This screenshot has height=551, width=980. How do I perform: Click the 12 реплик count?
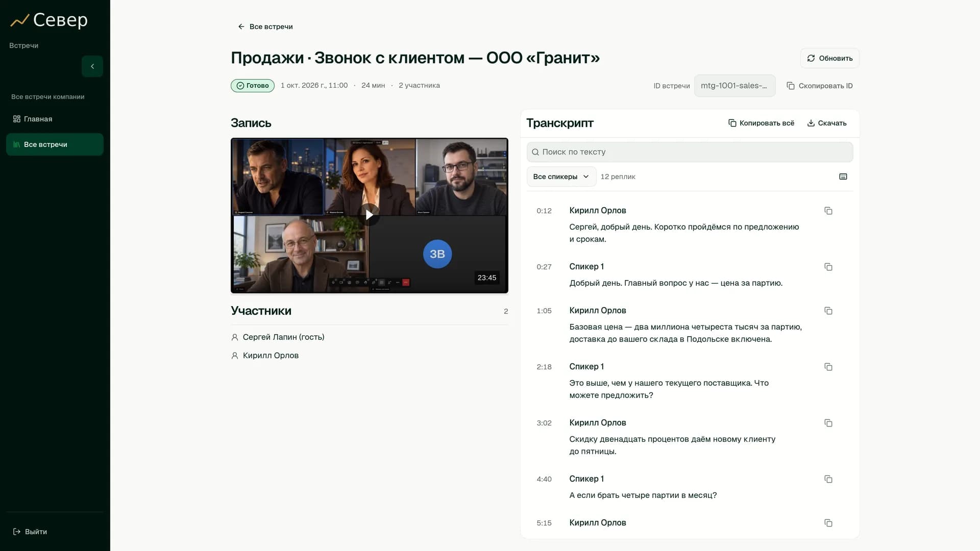pos(618,177)
